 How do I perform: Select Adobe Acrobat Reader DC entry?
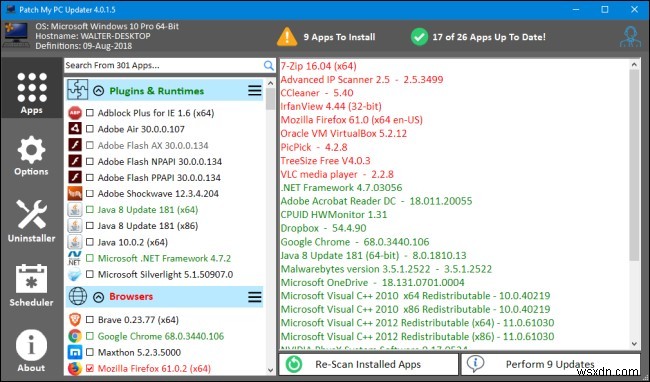tap(376, 201)
